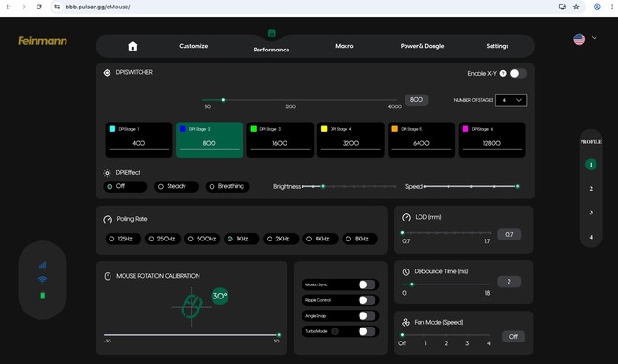Click the browser back arrow
The image size is (618, 364).
[8, 7]
